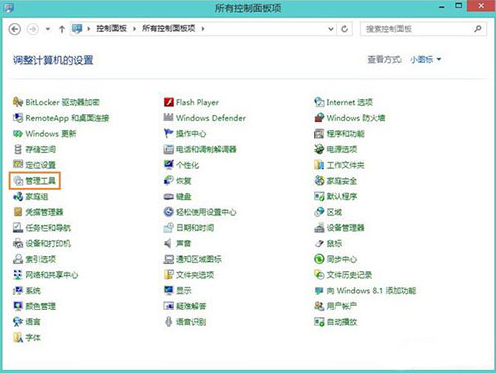
Task: Open the Flash Player icon
Action: (169, 102)
